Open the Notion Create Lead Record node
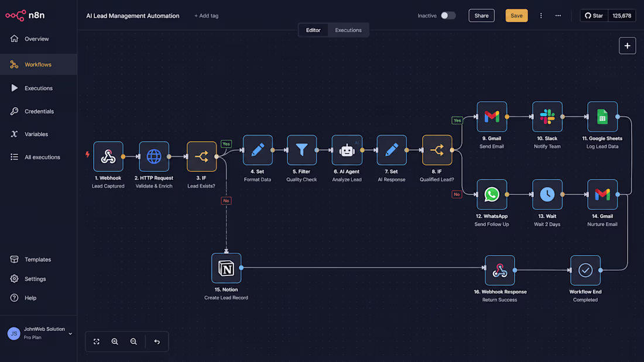 click(x=227, y=268)
